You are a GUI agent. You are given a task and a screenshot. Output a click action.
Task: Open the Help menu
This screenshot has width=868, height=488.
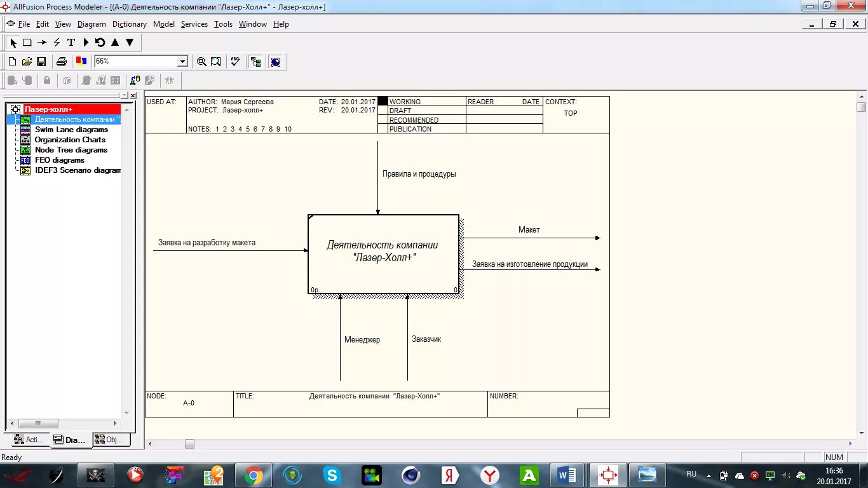coord(281,24)
